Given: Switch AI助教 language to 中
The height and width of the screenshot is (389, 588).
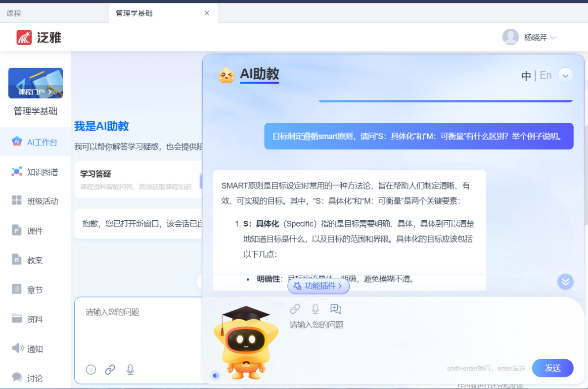Looking at the screenshot, I should [526, 76].
